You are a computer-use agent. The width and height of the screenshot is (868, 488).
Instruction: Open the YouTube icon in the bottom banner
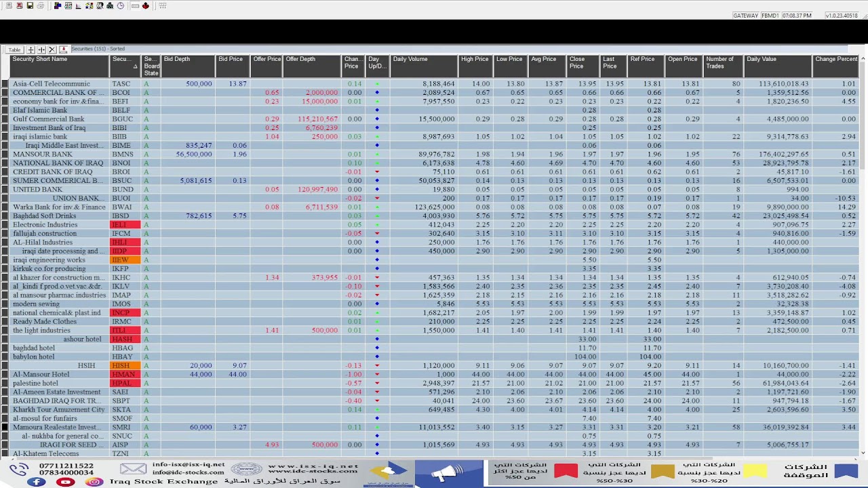tap(65, 482)
